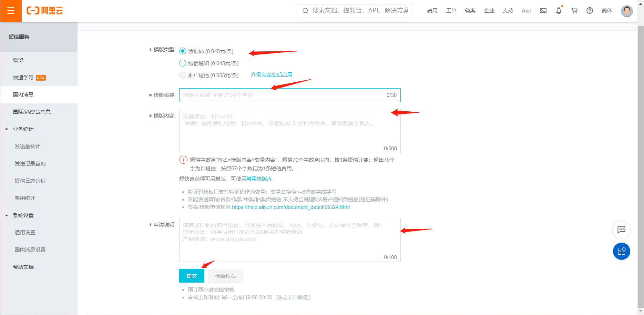
Task: Open the notifications bell
Action: 559,11
